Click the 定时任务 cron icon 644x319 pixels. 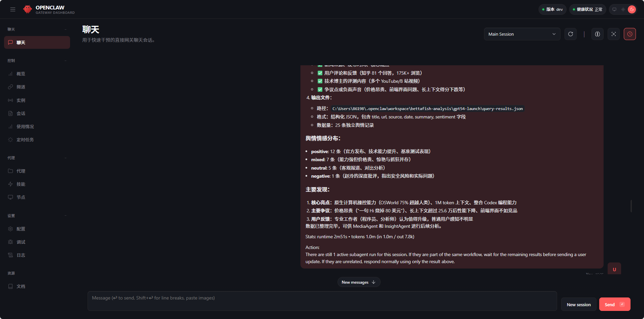(10, 140)
